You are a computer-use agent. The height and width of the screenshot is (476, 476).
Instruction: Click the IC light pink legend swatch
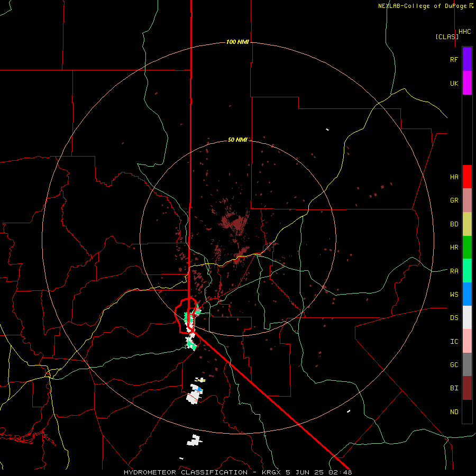467,341
